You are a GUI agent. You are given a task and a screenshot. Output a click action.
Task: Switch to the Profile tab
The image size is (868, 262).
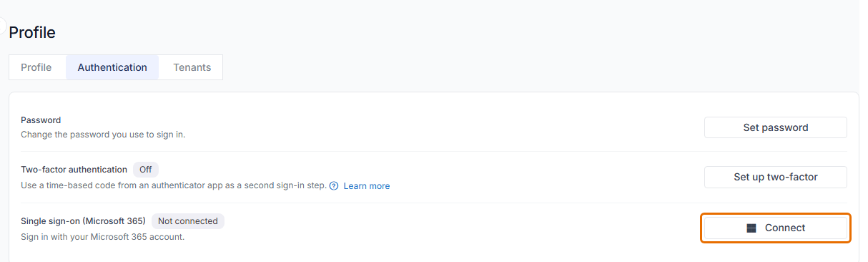pos(36,67)
